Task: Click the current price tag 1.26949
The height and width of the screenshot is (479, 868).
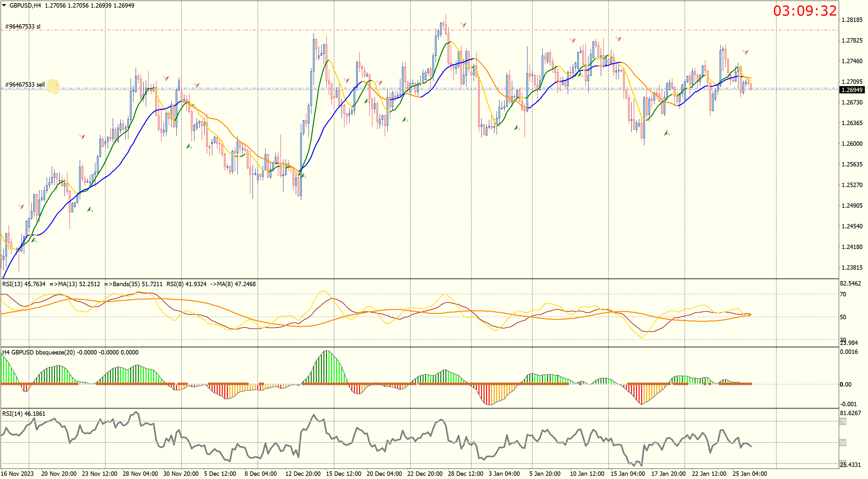Action: tap(851, 90)
